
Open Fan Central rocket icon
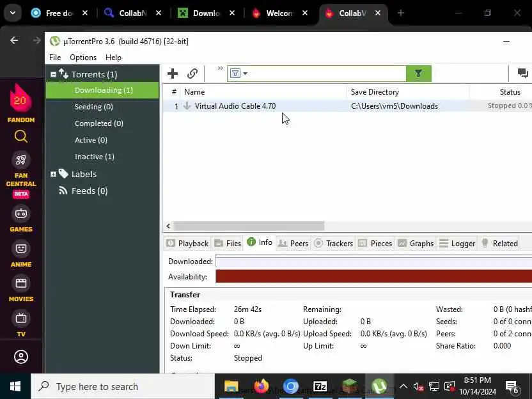pyautogui.click(x=21, y=160)
